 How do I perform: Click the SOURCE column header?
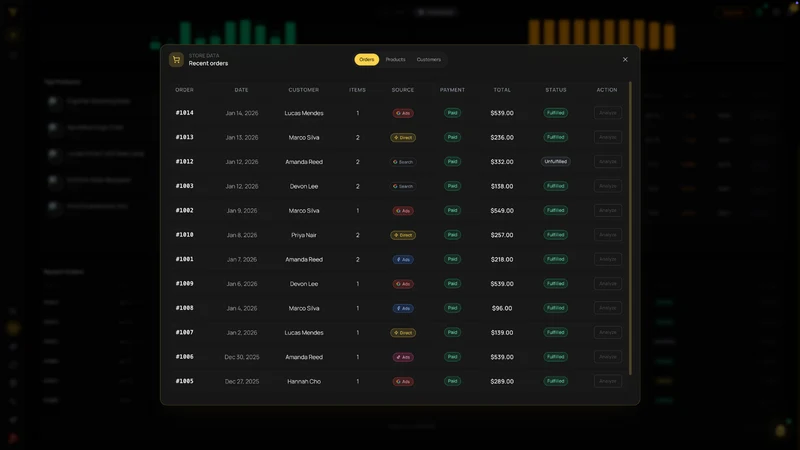coord(403,90)
